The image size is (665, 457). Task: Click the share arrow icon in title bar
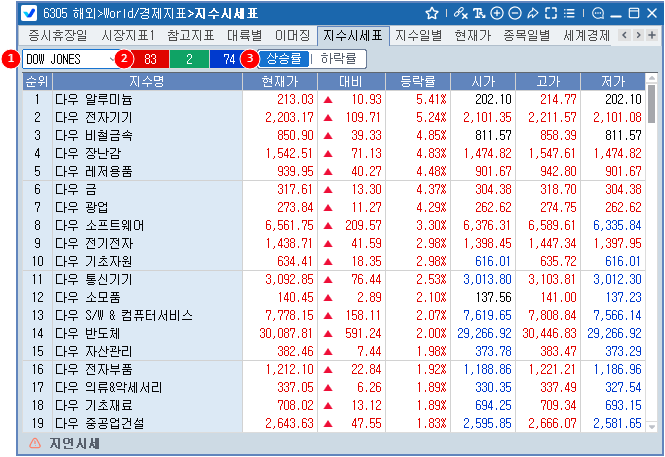click(533, 13)
